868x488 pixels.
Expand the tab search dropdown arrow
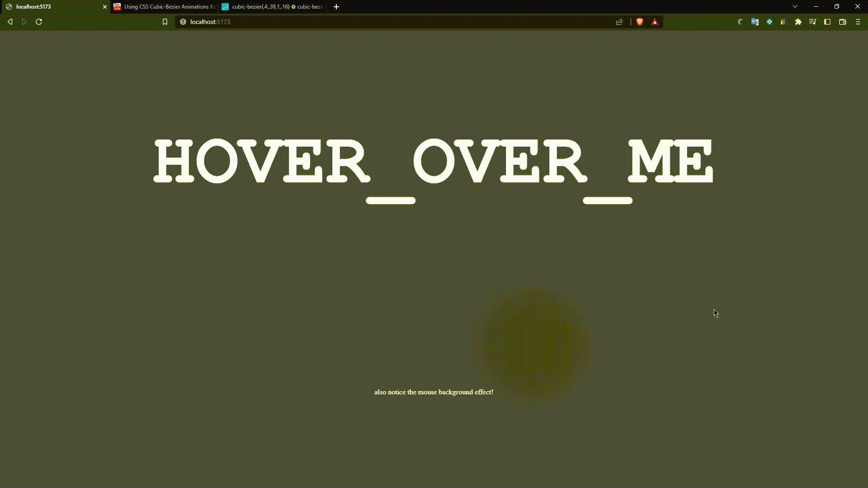[795, 6]
